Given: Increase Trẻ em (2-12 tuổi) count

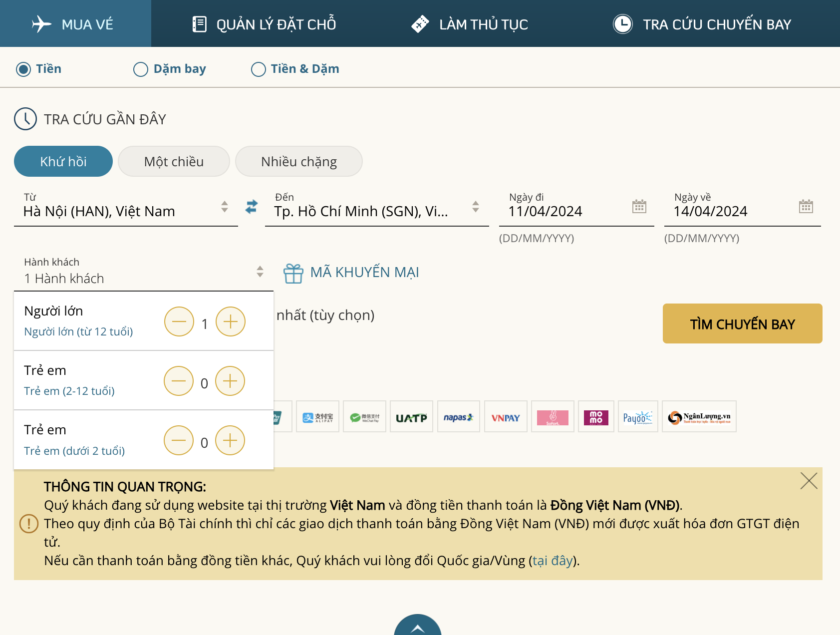Looking at the screenshot, I should pos(230,381).
